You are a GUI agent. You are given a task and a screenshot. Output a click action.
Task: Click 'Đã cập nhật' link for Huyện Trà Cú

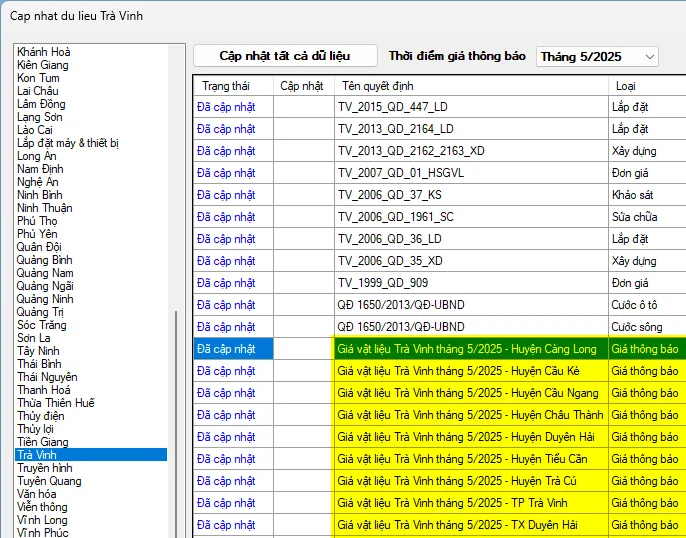point(226,481)
